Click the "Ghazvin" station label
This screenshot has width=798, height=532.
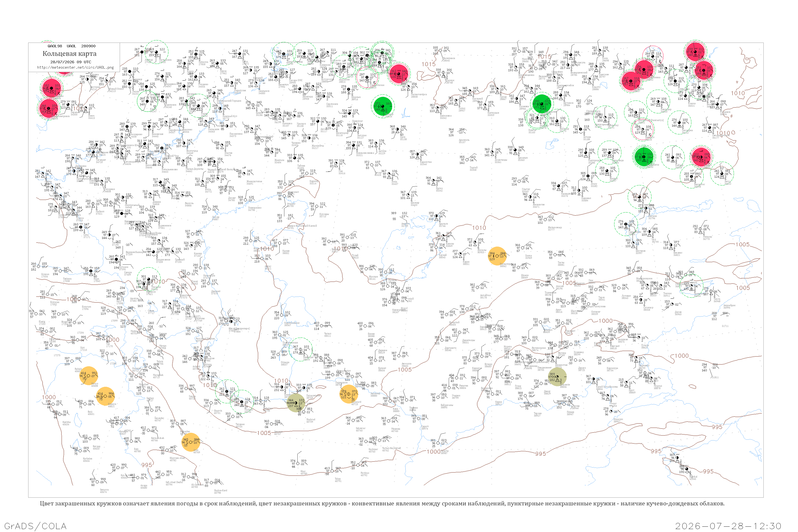[218, 411]
